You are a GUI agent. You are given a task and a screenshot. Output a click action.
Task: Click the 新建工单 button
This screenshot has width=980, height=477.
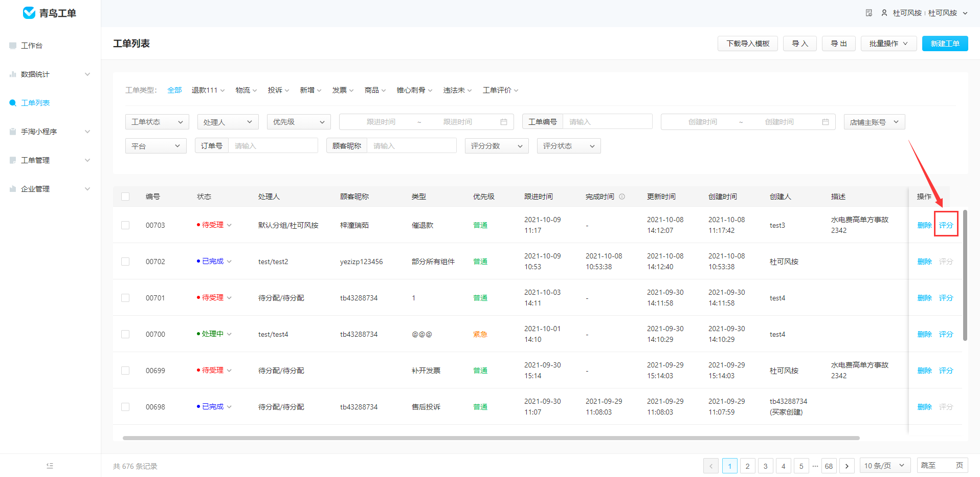tap(945, 44)
